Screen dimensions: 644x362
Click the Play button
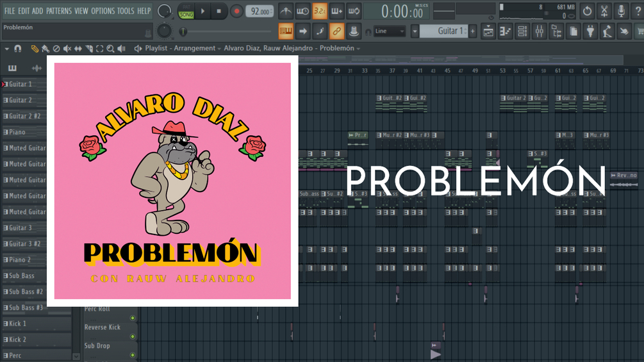(x=202, y=11)
